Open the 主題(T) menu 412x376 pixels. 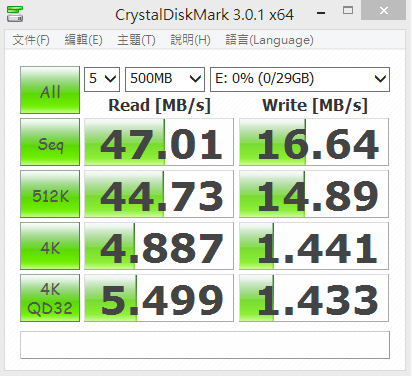(136, 40)
